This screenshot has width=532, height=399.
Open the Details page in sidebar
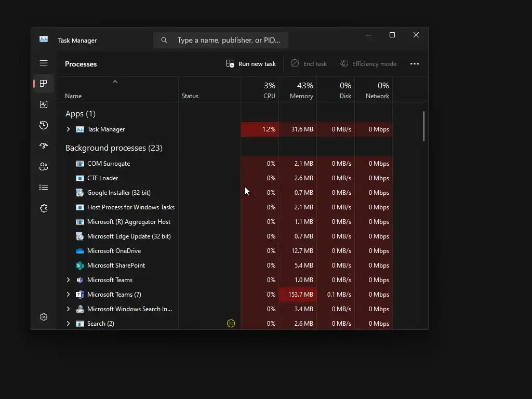coord(44,187)
